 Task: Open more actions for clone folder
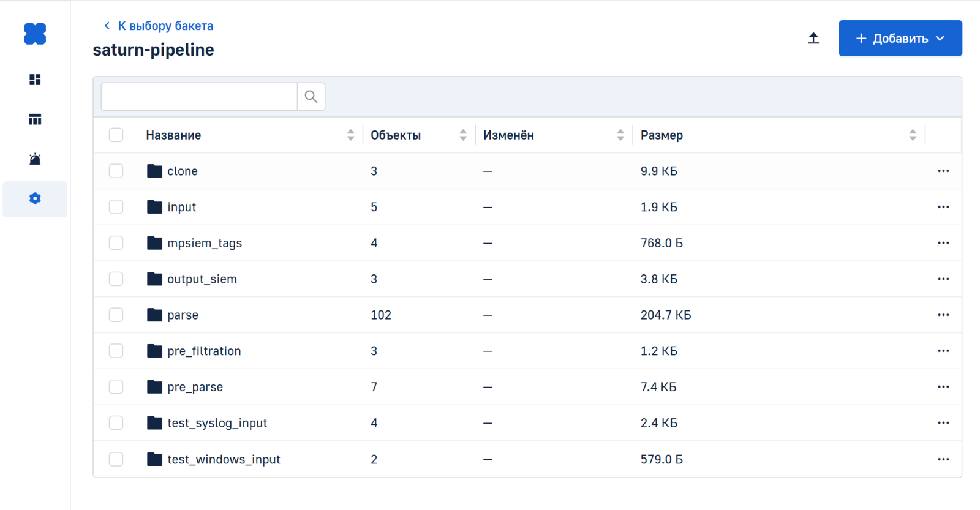[x=943, y=171]
